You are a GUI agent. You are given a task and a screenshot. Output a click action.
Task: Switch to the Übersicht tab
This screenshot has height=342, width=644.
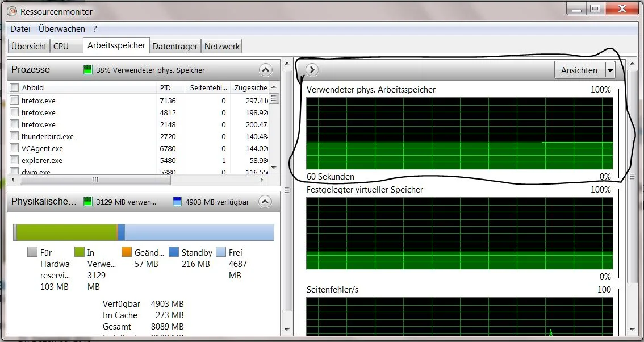pos(29,47)
